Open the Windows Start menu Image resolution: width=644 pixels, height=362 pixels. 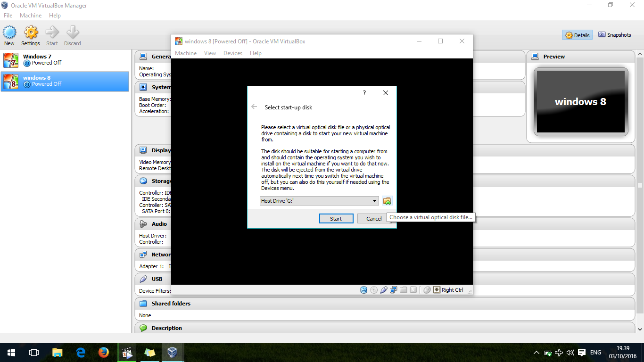pyautogui.click(x=11, y=353)
